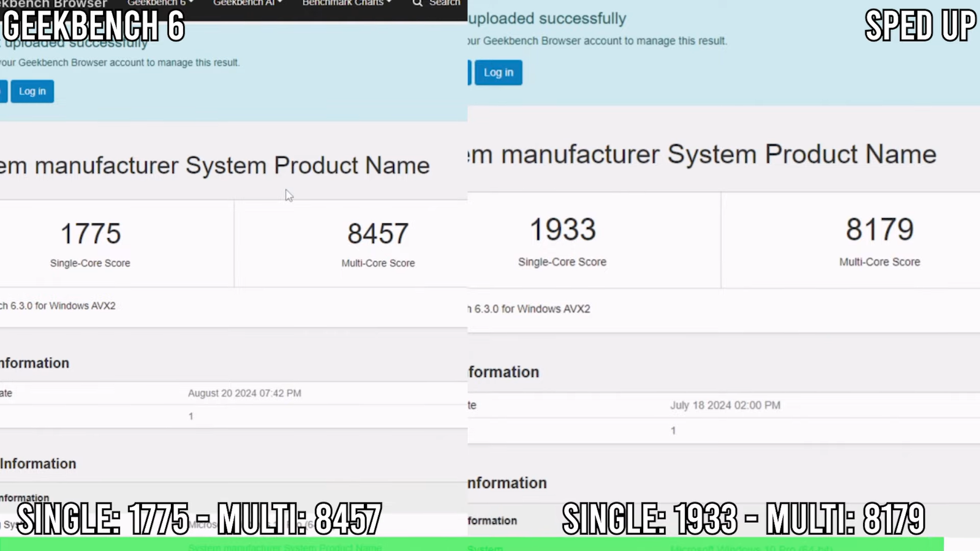Click the Single-Core Score label under 1933
This screenshot has width=980, height=551.
[x=562, y=262]
